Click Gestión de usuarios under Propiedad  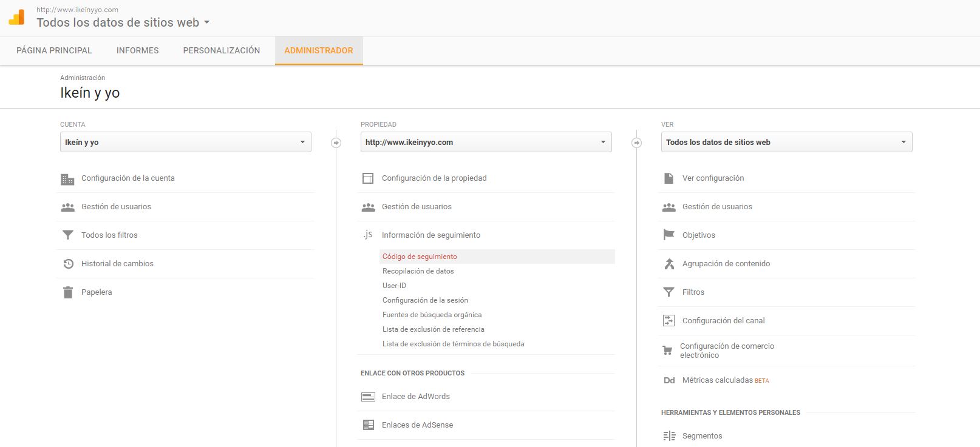(x=417, y=207)
